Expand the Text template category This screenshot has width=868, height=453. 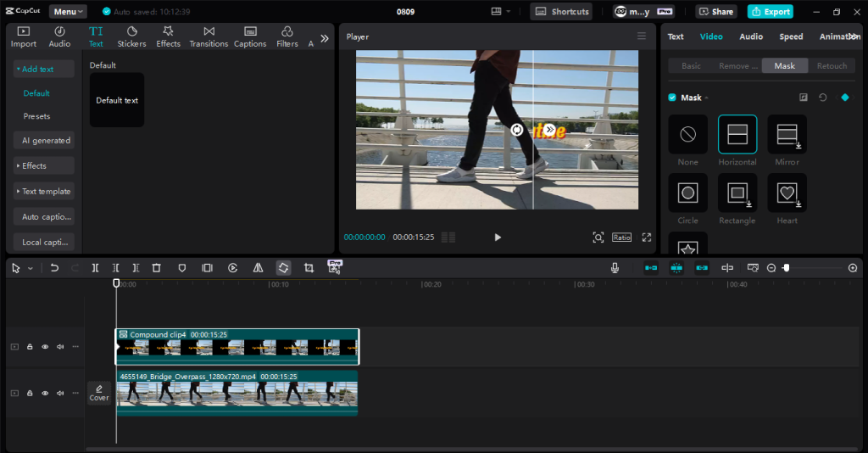pyautogui.click(x=44, y=191)
